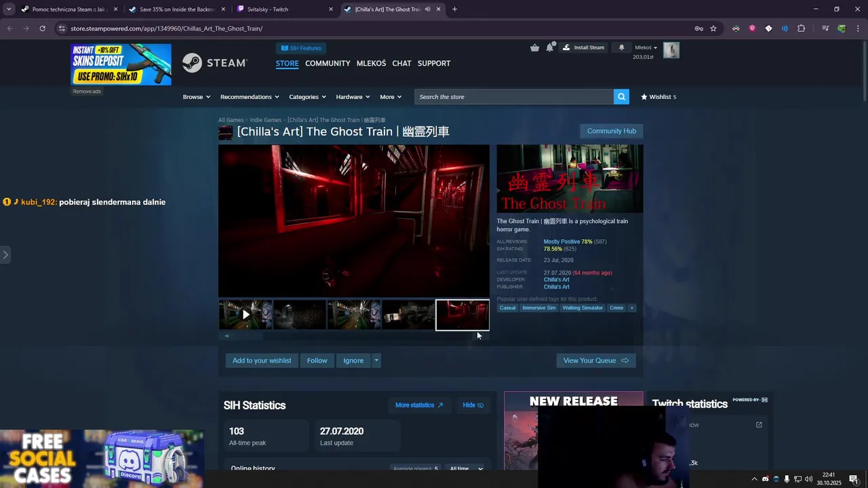This screenshot has height=488, width=868.
Task: Open More statistics link
Action: pyautogui.click(x=419, y=405)
